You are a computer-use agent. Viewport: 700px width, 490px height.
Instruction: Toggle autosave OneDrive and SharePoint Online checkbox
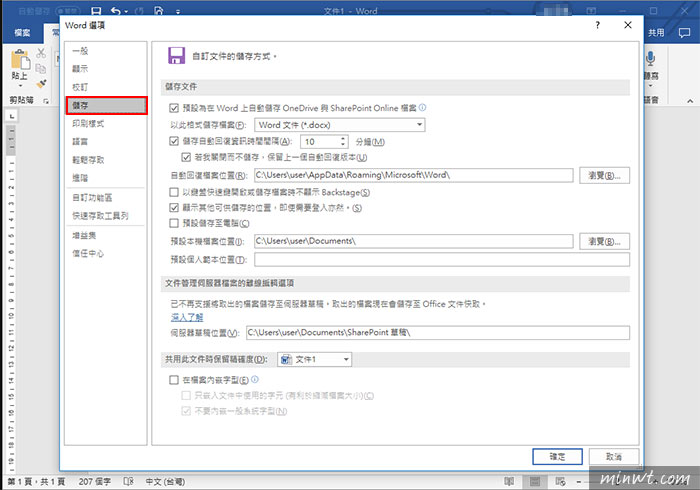[174, 108]
